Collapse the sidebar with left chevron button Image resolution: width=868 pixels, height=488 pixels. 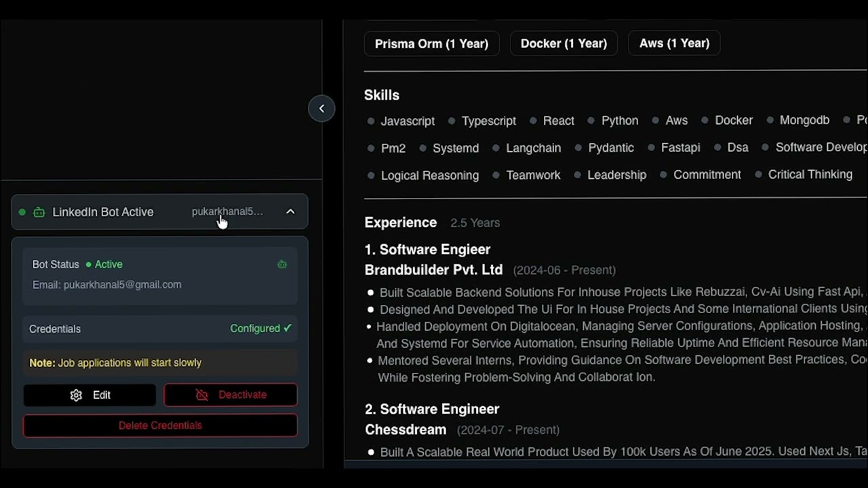pyautogui.click(x=321, y=108)
